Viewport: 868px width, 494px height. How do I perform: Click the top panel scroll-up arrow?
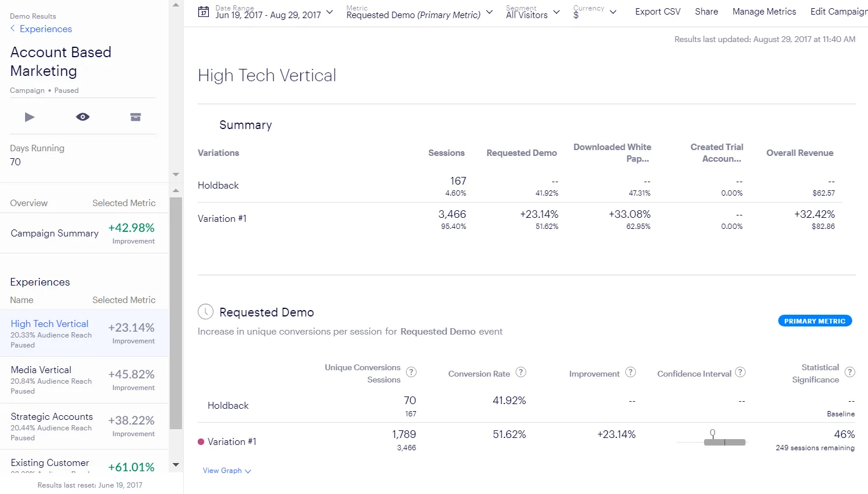[176, 5]
